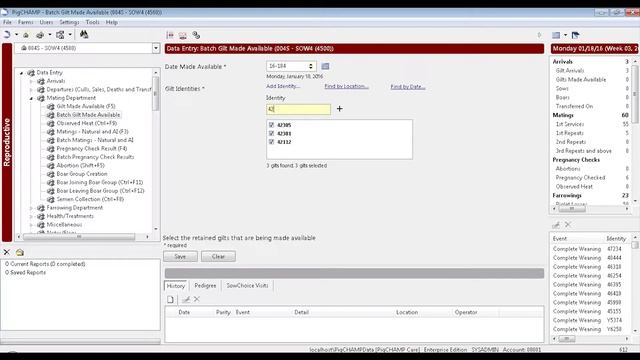Open the File menu
Viewport: 640px width, 360px height.
coord(7,22)
